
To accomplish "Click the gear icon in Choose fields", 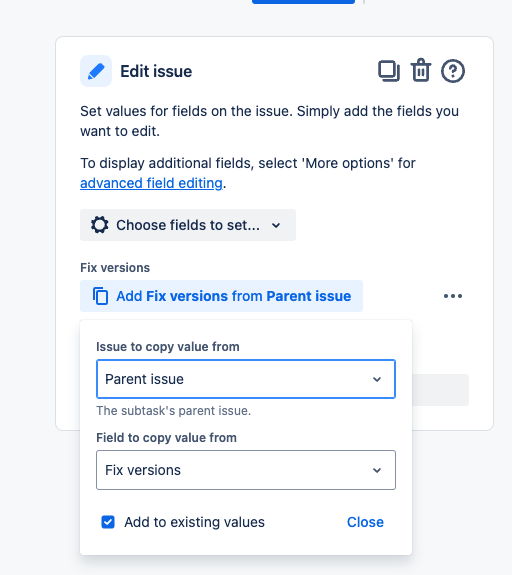I will point(100,225).
